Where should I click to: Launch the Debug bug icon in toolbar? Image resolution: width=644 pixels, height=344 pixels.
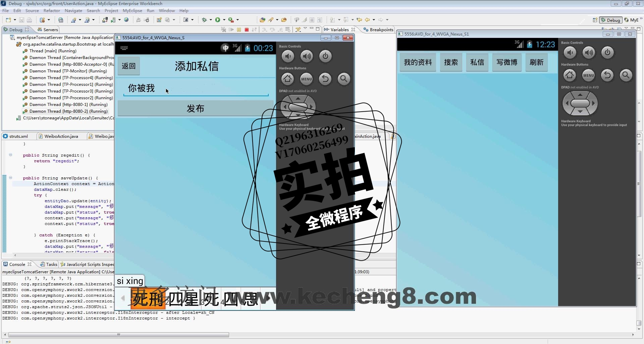204,20
